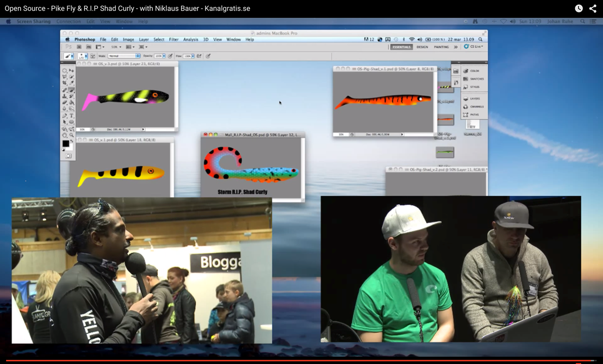Select the Hand tool
Image resolution: width=603 pixels, height=364 pixels.
point(65,135)
